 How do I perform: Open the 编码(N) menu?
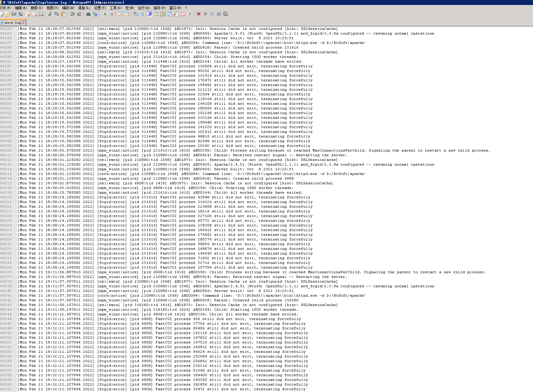[x=68, y=8]
